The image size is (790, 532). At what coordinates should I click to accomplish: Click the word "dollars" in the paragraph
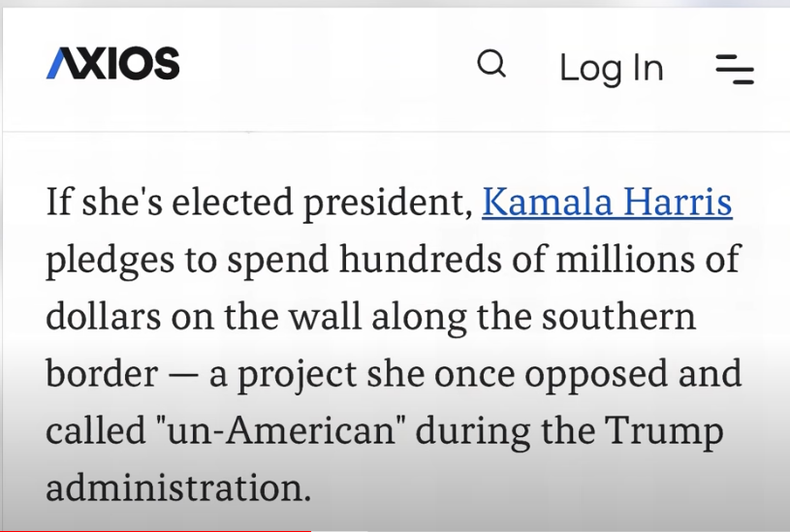point(104,316)
